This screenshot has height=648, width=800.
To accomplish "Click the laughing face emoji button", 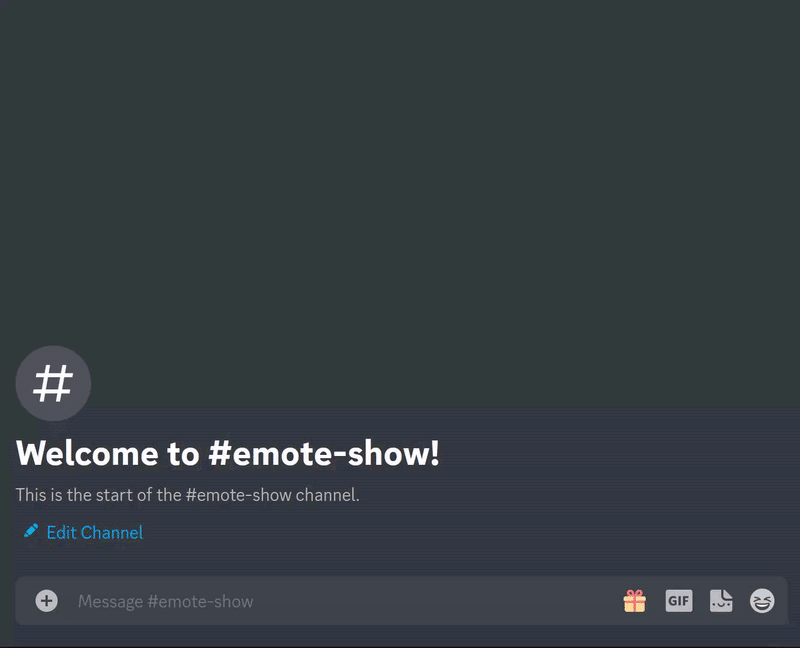I will click(762, 601).
